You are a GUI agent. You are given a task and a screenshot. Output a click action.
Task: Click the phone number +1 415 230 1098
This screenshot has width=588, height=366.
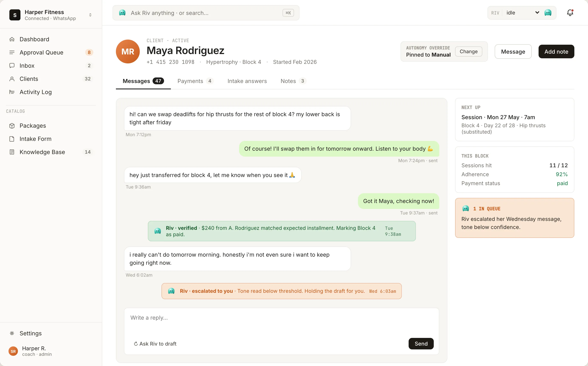tap(170, 62)
